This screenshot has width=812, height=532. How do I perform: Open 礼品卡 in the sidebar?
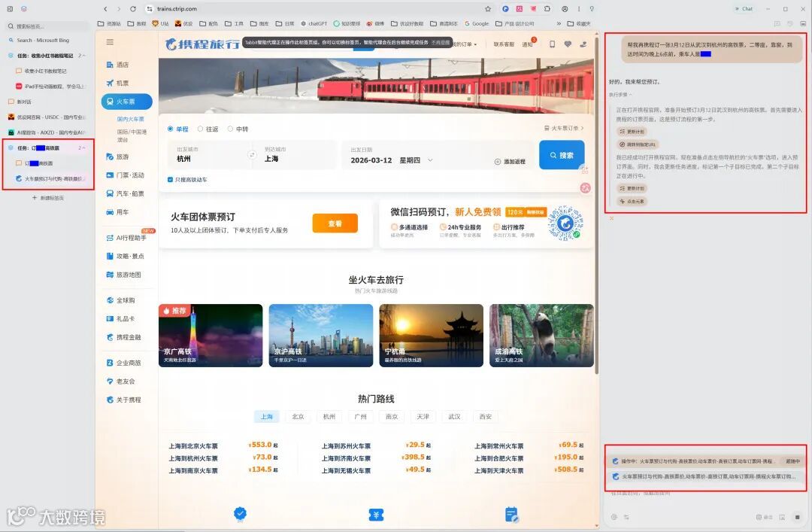tap(121, 319)
